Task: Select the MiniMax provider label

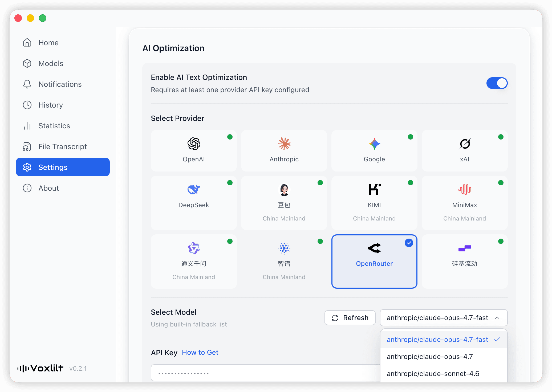Action: click(x=465, y=205)
